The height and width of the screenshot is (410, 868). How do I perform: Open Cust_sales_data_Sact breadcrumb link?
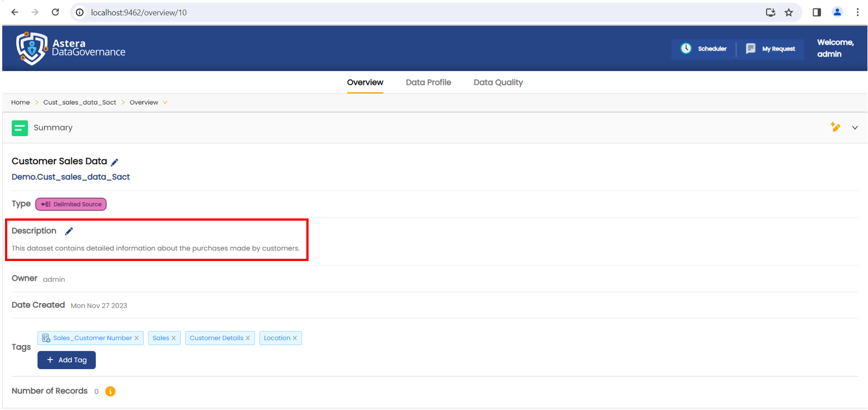[80, 102]
